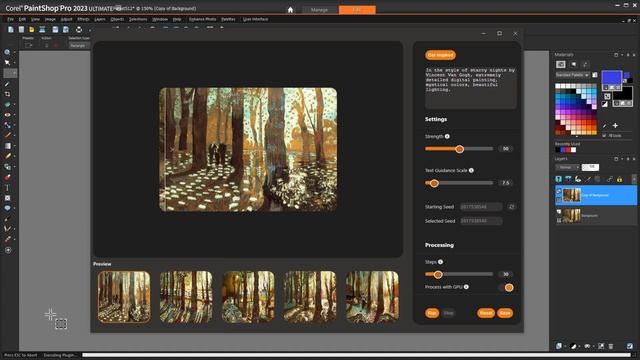The image size is (640, 360).
Task: Open the Selections menu
Action: 138,19
